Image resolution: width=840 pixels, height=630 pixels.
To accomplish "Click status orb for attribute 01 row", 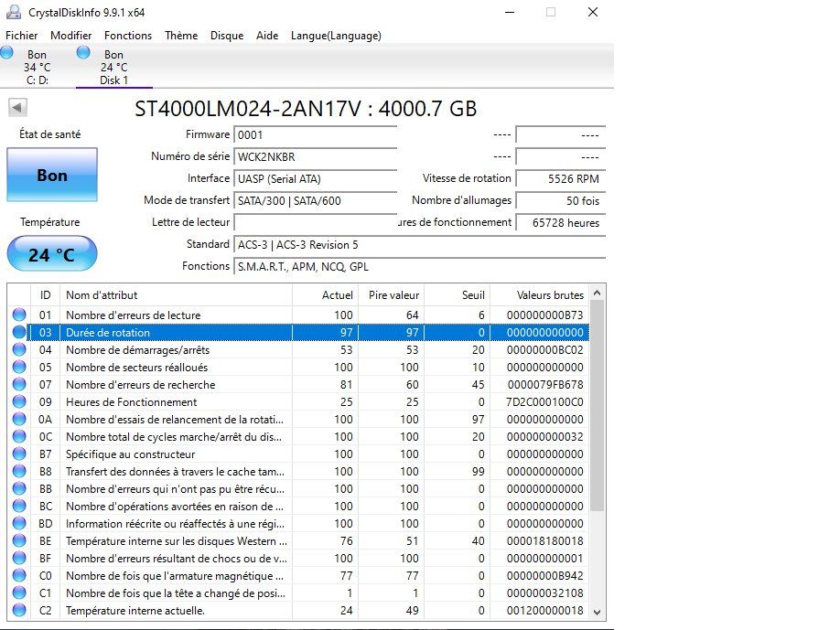I will (x=19, y=315).
